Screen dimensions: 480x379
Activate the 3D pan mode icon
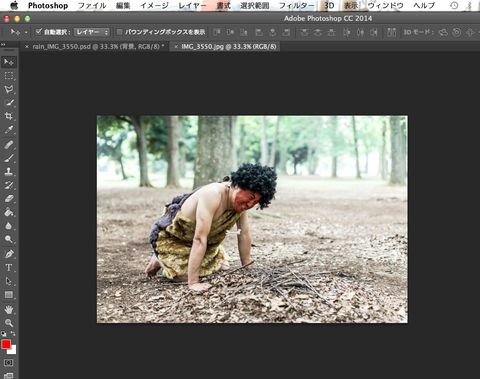[470, 32]
